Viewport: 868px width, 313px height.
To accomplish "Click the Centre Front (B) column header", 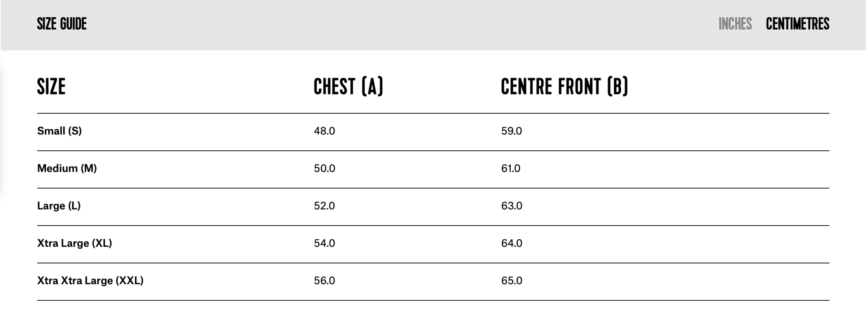I will coord(564,87).
